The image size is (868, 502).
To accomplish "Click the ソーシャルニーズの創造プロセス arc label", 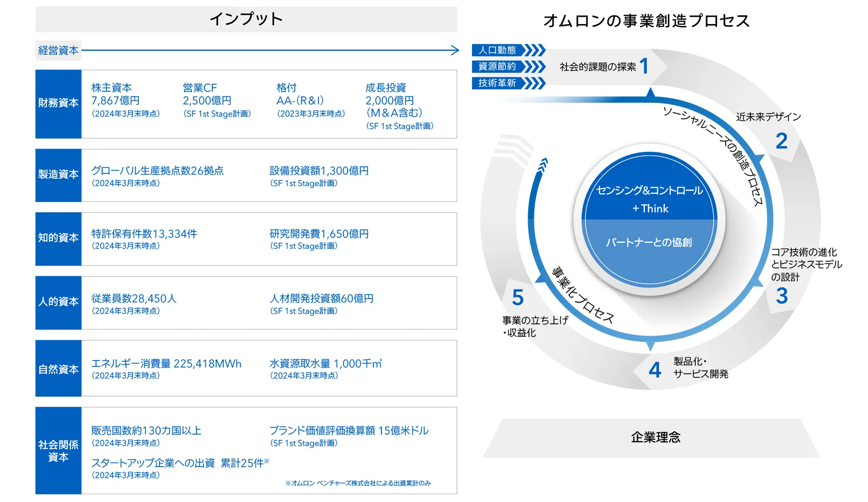I will pyautogui.click(x=713, y=156).
